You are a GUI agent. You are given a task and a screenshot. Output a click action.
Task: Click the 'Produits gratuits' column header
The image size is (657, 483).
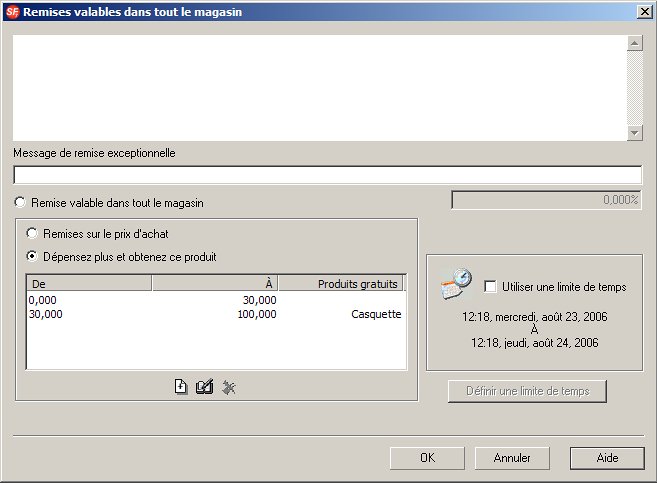342,284
